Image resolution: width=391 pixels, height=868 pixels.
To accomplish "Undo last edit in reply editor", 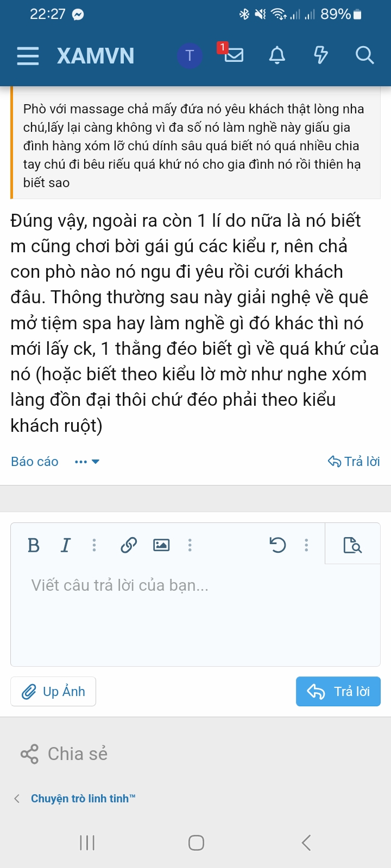I will (x=278, y=545).
